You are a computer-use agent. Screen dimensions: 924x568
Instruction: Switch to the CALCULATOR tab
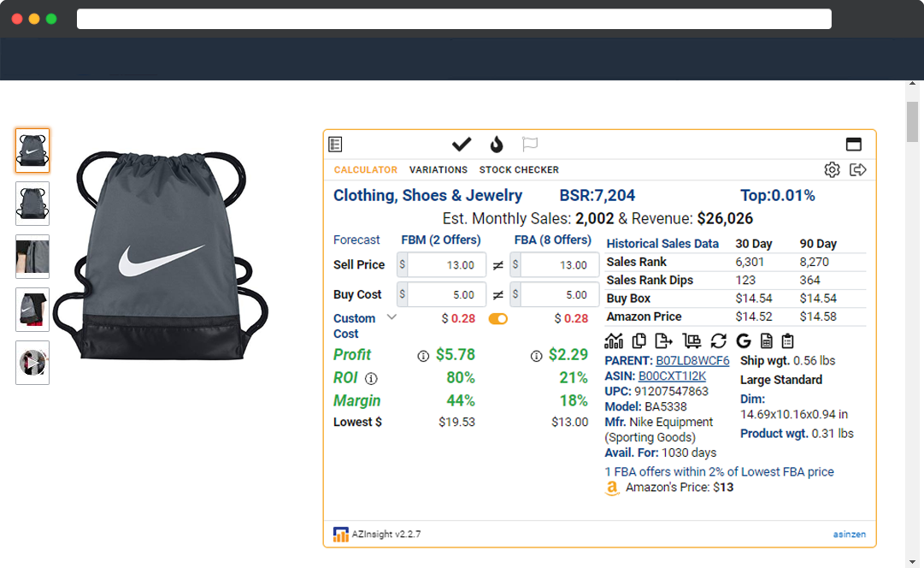365,170
